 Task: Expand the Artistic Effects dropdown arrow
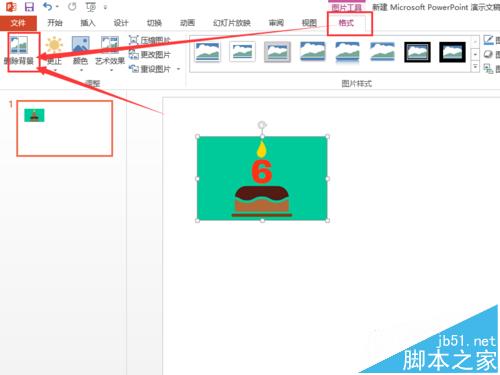[111, 70]
